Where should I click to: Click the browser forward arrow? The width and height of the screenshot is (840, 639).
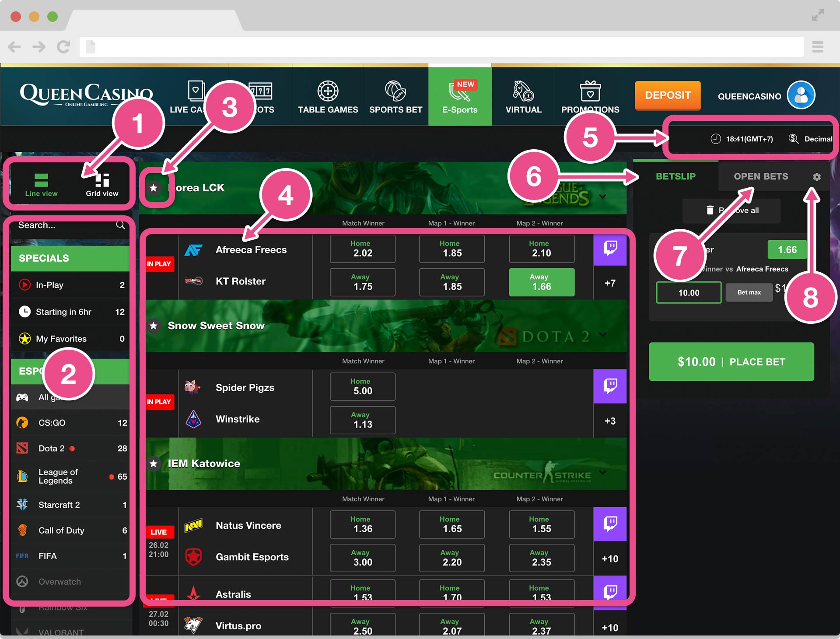(39, 47)
